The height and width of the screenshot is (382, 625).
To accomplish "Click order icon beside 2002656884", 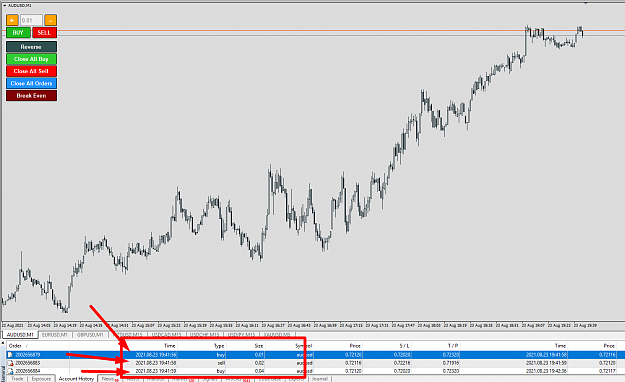I will coord(11,371).
